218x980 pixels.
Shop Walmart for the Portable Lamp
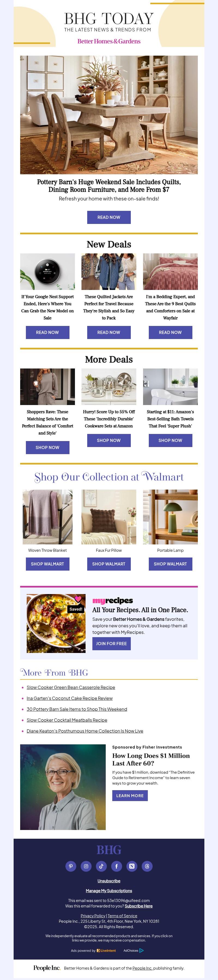coord(170,564)
